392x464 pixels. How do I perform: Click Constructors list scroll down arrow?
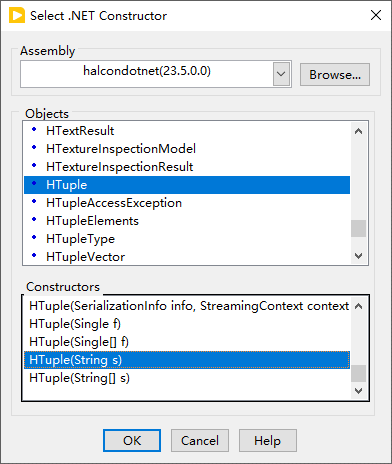click(358, 391)
